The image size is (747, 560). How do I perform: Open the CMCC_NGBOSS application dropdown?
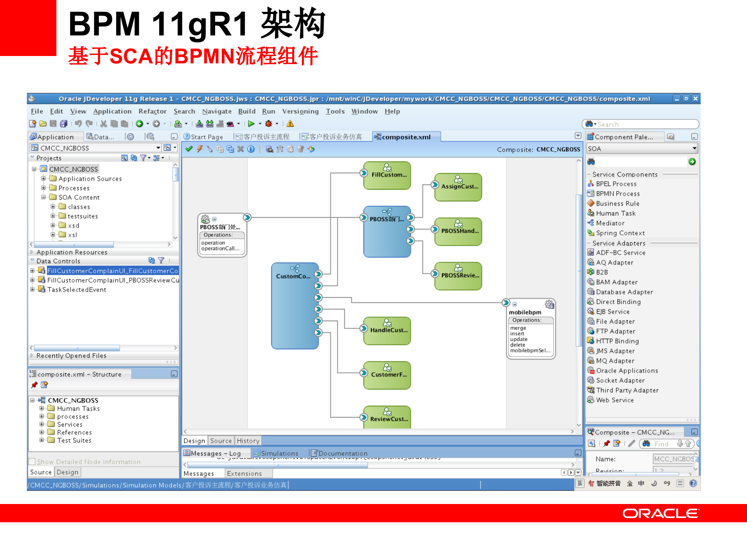tap(158, 148)
